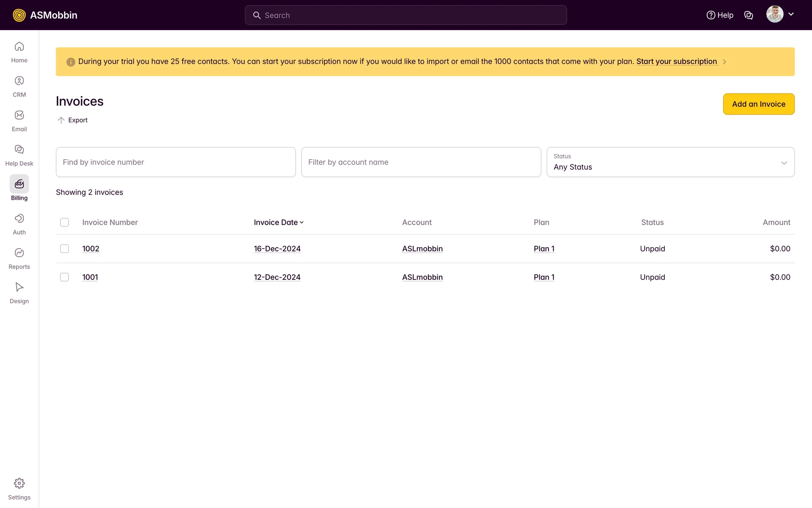Toggle the select-all invoices checkbox
The height and width of the screenshot is (508, 812).
[64, 222]
